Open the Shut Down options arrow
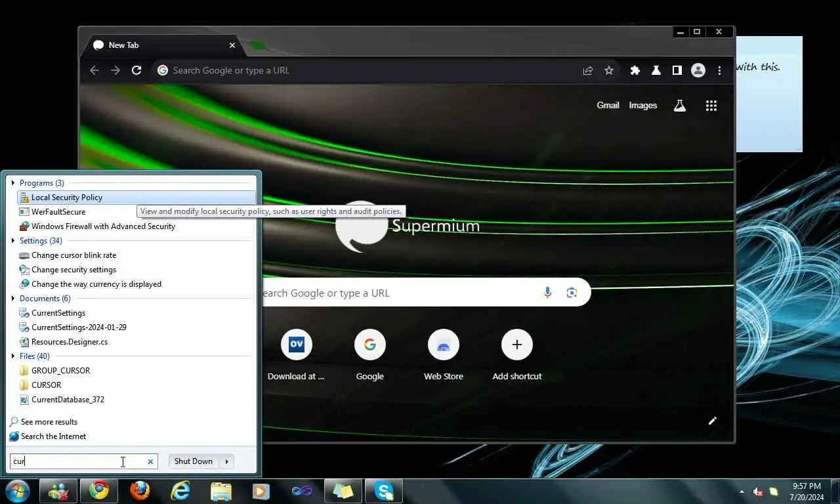The image size is (840, 504). [227, 461]
